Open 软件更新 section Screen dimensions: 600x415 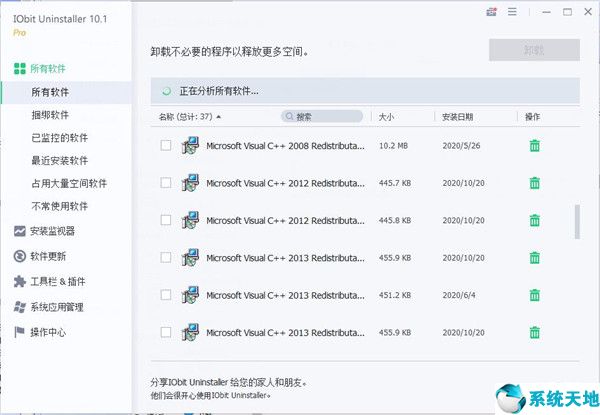pyautogui.click(x=48, y=256)
